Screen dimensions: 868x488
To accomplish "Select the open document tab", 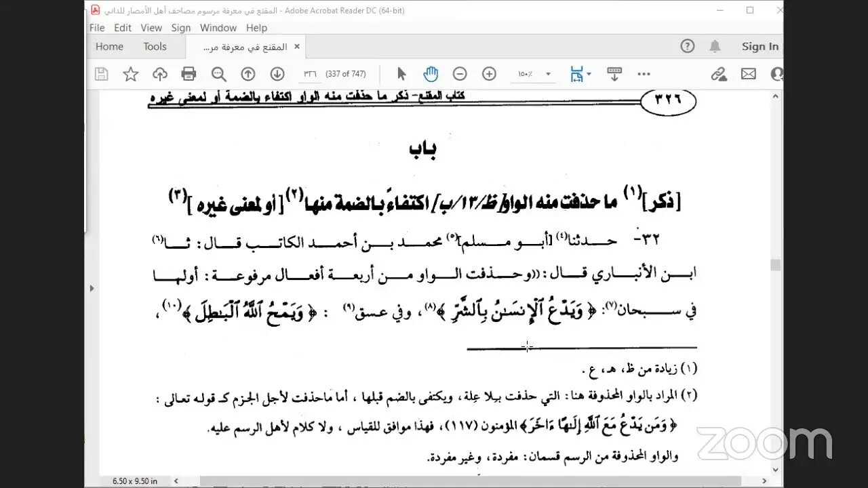I will click(x=245, y=47).
